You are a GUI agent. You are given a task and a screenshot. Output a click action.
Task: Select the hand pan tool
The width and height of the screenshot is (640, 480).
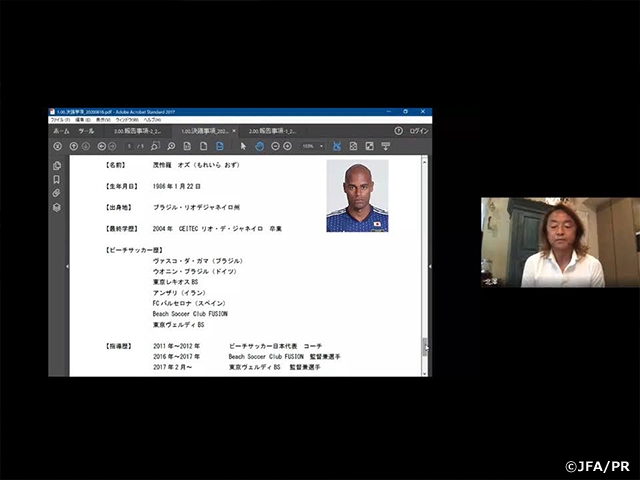(259, 146)
